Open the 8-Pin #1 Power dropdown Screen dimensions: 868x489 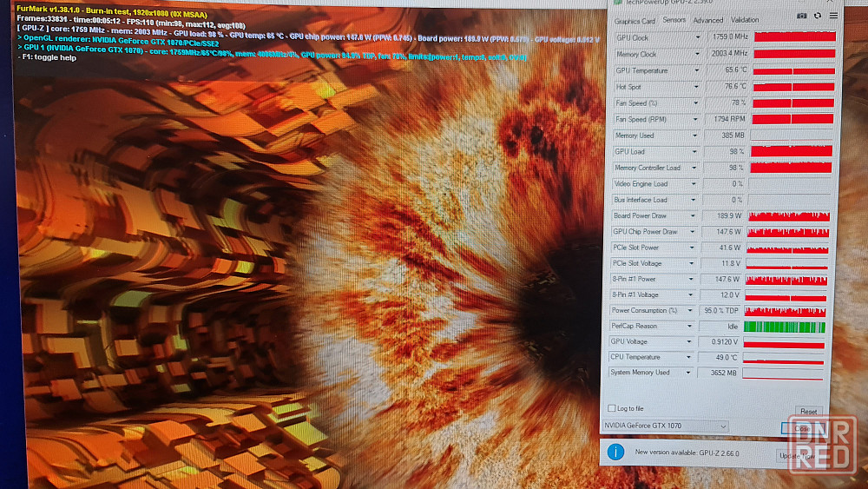pos(690,279)
